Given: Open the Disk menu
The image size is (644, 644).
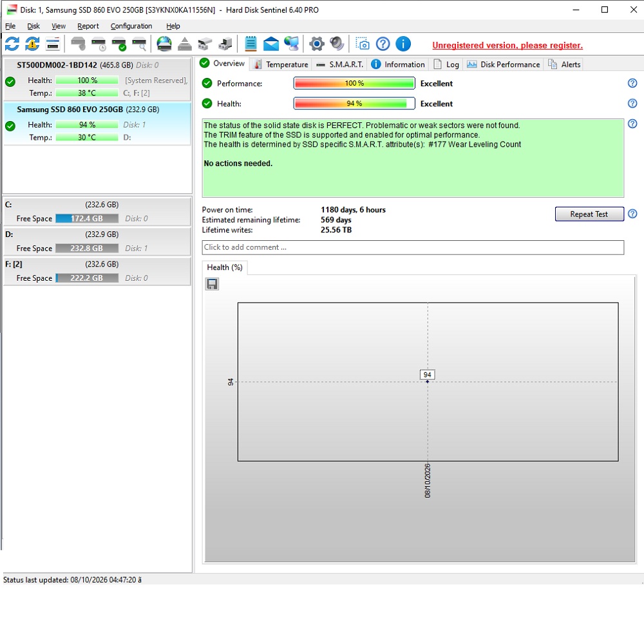Looking at the screenshot, I should point(33,26).
